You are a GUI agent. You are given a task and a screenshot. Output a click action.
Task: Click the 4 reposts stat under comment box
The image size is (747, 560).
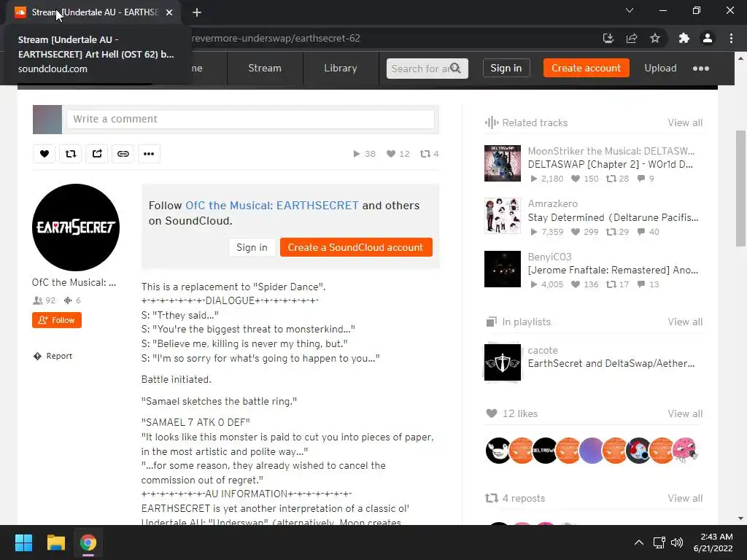click(x=429, y=154)
